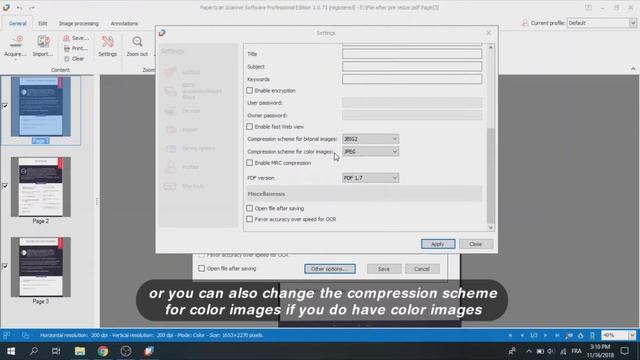
Task: Switch to General ribbon tab
Action: click(18, 24)
